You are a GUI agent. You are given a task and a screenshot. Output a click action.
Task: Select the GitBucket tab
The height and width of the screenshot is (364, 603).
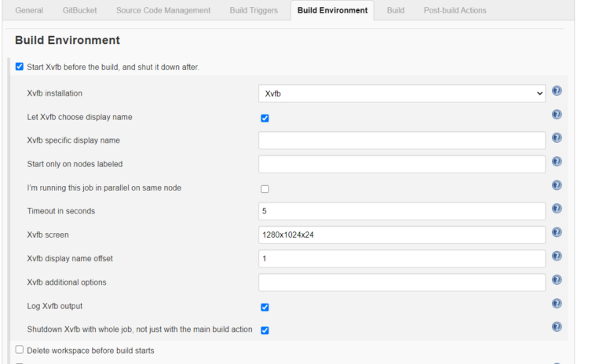tap(79, 10)
